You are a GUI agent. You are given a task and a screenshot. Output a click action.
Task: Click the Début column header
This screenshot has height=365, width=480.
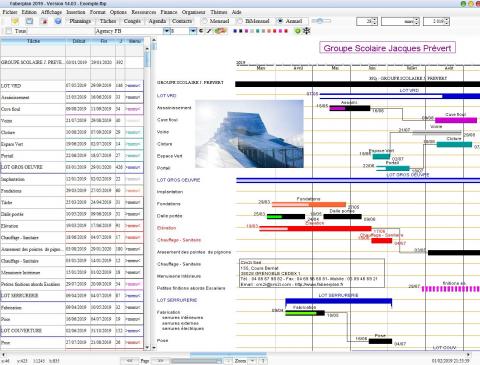78,41
